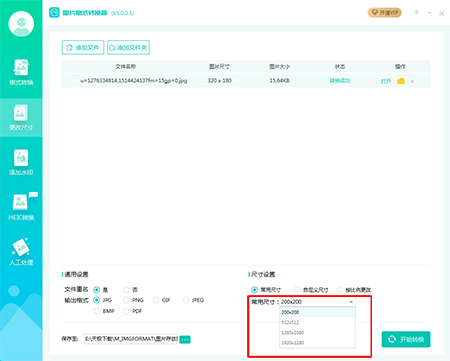Choose JPEG output format

click(186, 300)
